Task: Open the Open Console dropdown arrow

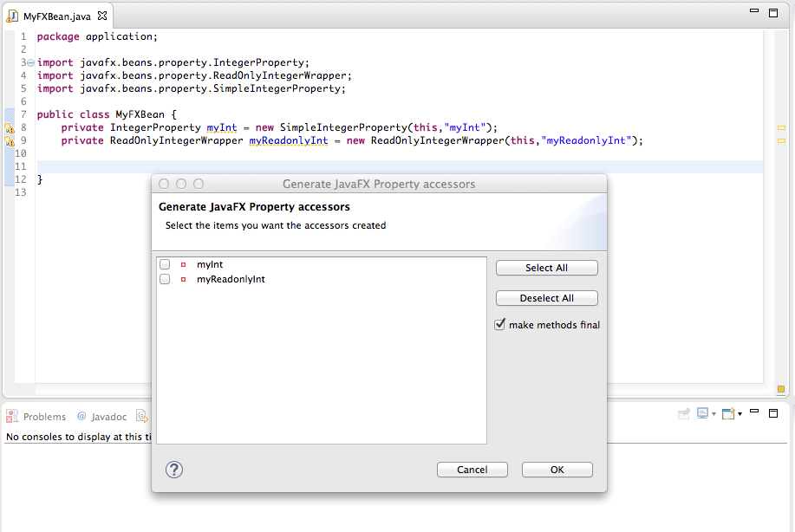Action: (739, 415)
